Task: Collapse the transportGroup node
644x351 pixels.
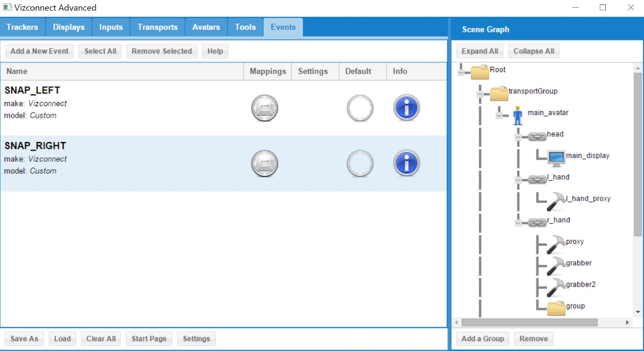Action: (x=480, y=94)
